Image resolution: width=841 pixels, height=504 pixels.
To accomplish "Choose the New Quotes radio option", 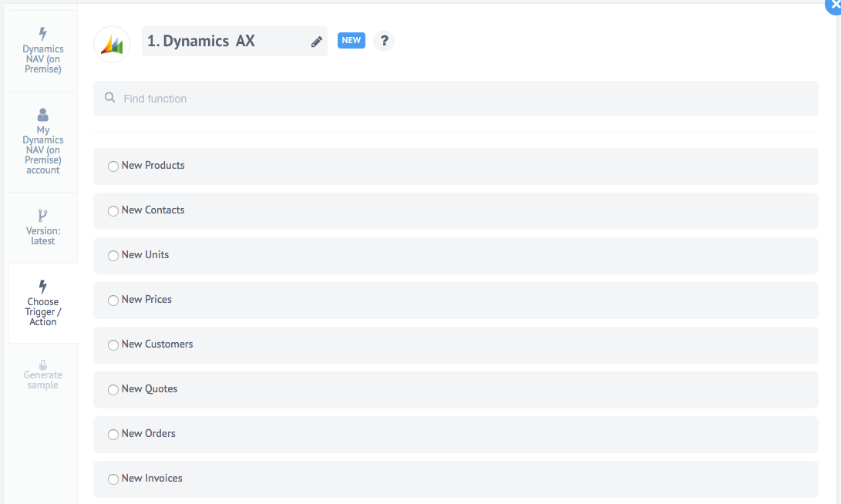I will [113, 390].
